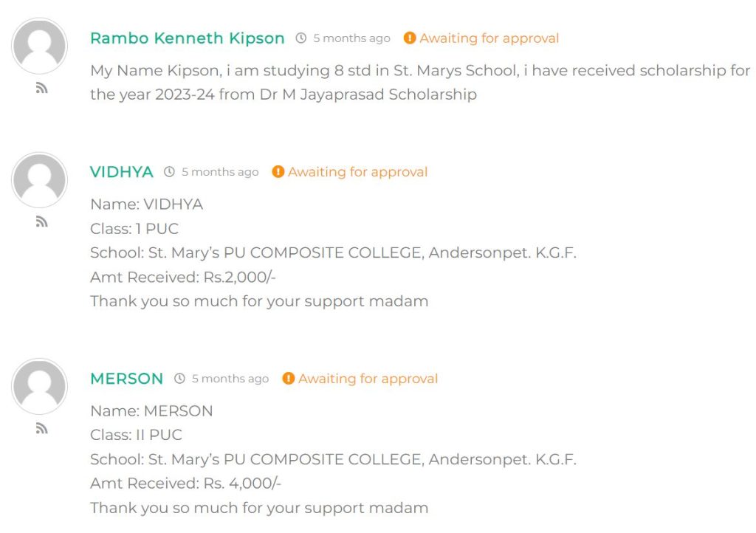Click the '5 months ago' timestamp on VIDHYA's comment

[220, 172]
